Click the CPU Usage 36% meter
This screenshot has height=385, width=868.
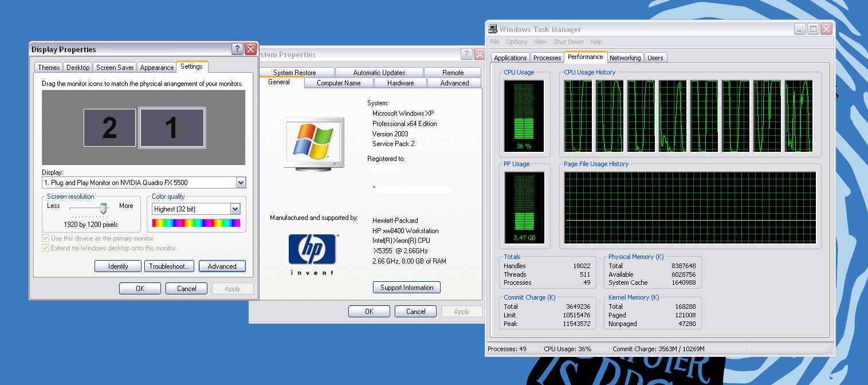click(524, 116)
